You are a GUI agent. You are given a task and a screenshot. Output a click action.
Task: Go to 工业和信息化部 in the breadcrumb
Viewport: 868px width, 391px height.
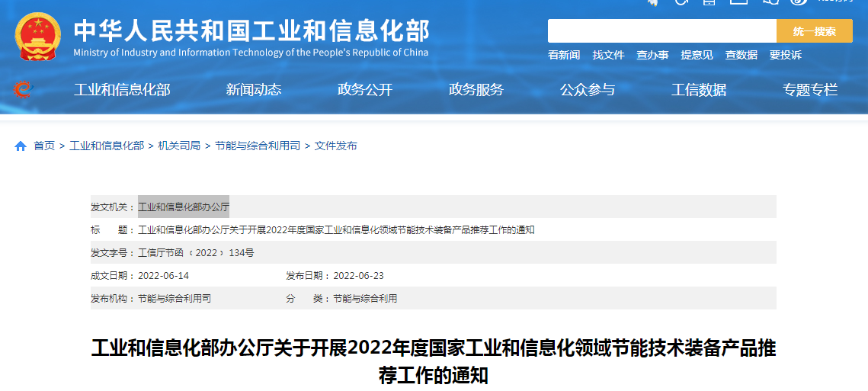107,146
